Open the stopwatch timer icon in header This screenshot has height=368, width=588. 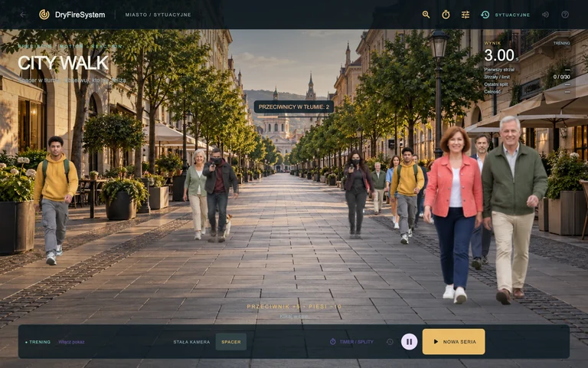(x=446, y=15)
